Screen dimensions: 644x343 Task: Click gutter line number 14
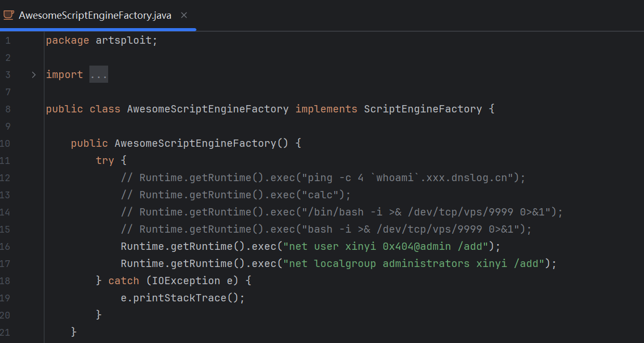pyautogui.click(x=5, y=212)
